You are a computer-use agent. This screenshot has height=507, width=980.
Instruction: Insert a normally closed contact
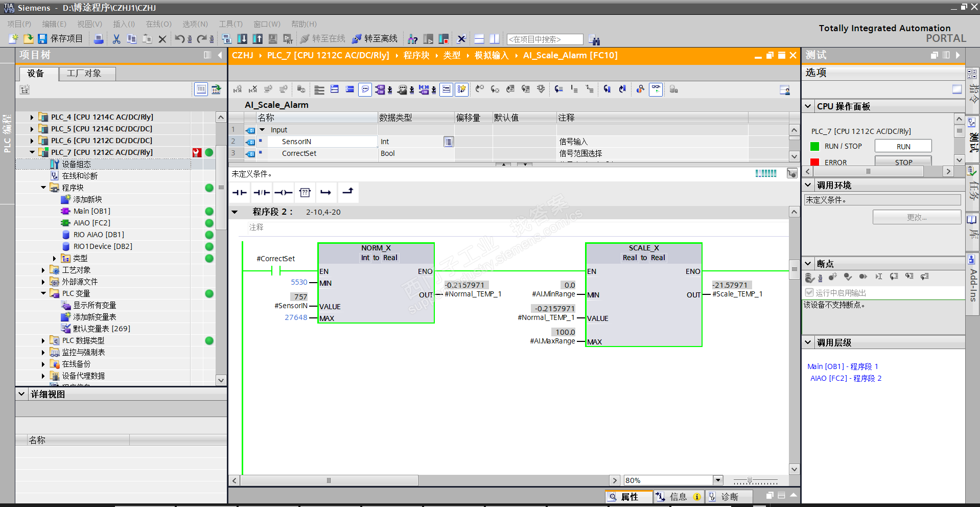[262, 193]
